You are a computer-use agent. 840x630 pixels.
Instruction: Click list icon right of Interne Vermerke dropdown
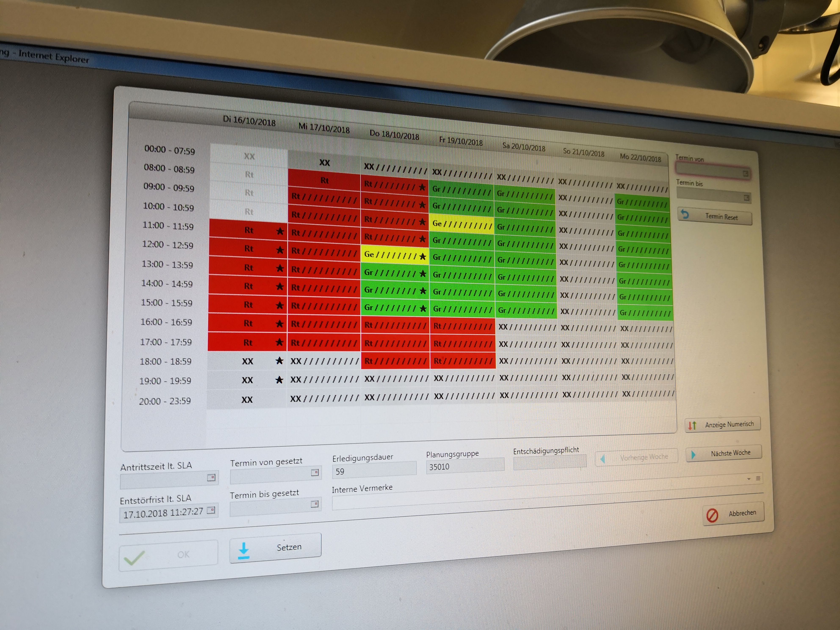758,478
